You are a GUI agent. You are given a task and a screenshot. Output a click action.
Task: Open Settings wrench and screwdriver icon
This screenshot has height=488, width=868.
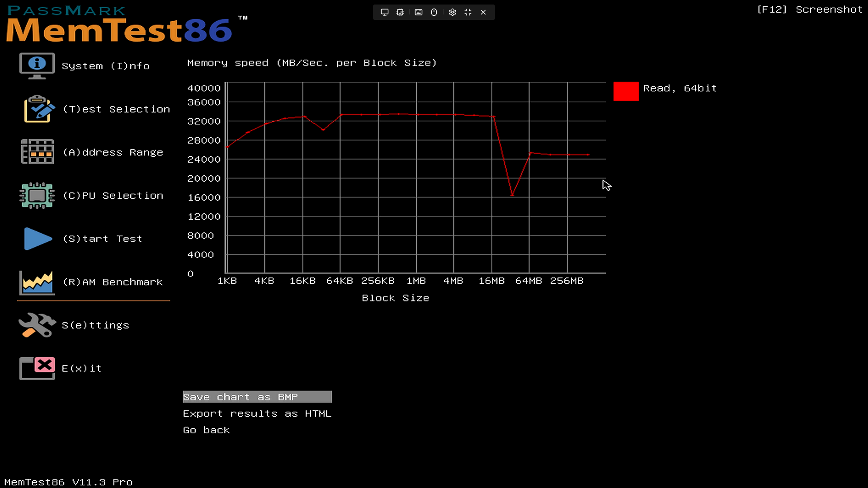click(x=37, y=325)
